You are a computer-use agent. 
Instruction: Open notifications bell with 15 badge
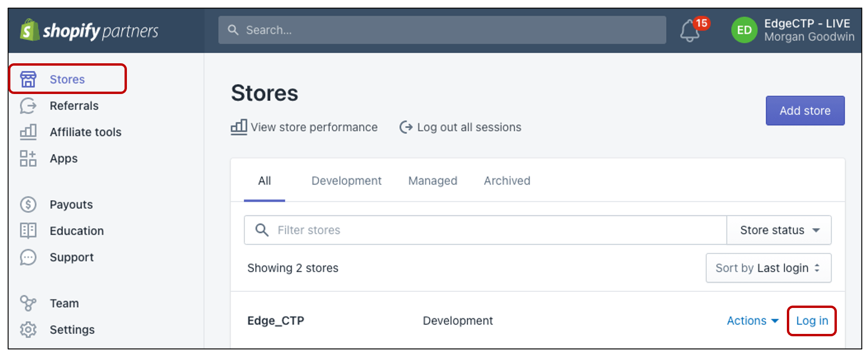[694, 30]
